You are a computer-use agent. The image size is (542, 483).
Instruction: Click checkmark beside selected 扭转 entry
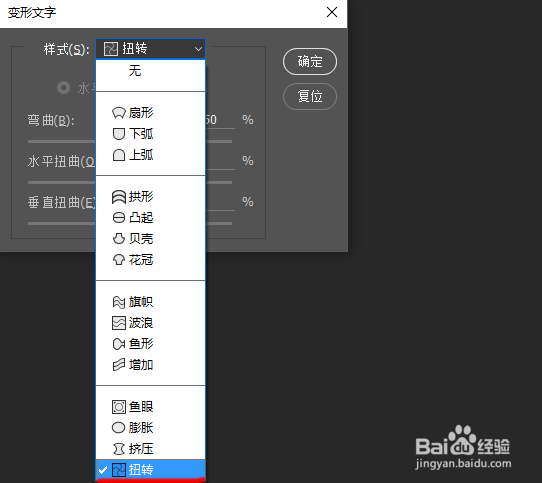tap(103, 470)
